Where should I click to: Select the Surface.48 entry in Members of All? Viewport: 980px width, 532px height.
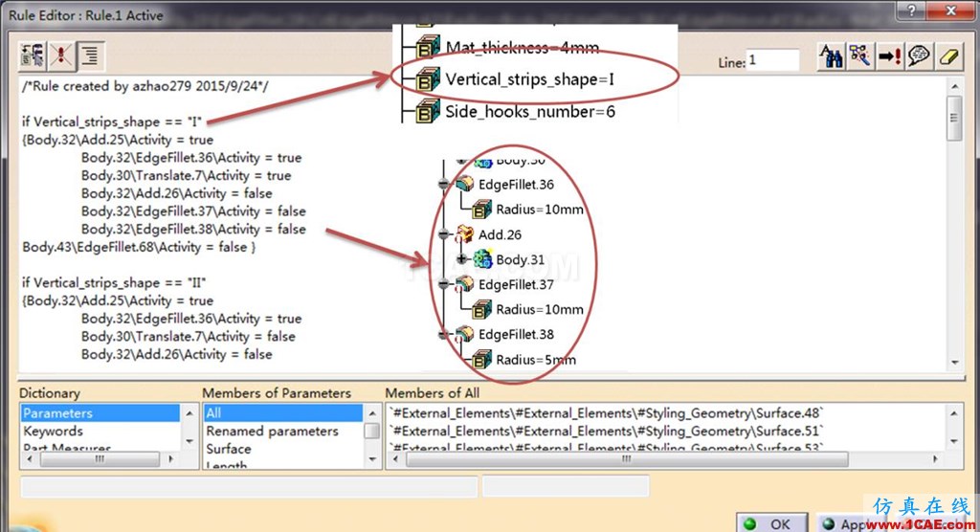[606, 413]
